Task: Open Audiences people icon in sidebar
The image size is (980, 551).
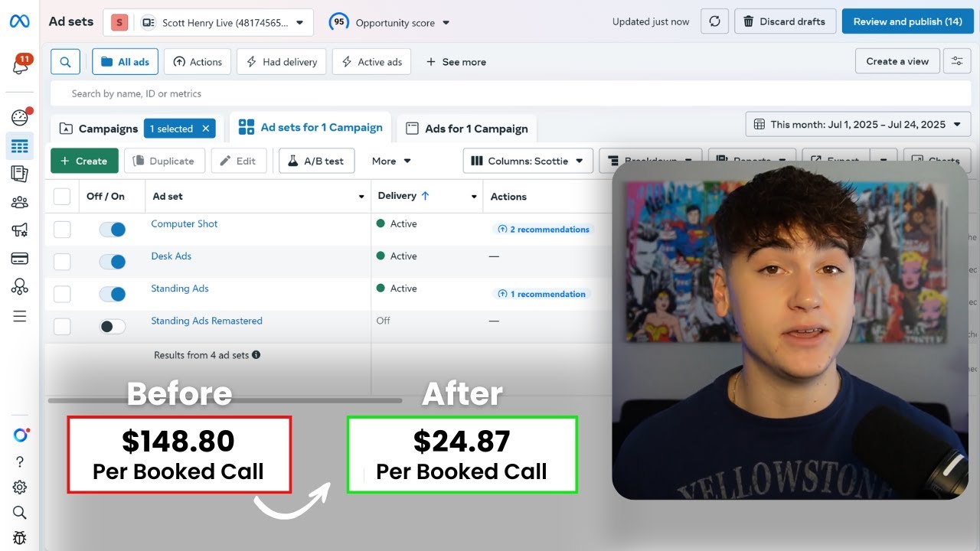Action: (20, 203)
